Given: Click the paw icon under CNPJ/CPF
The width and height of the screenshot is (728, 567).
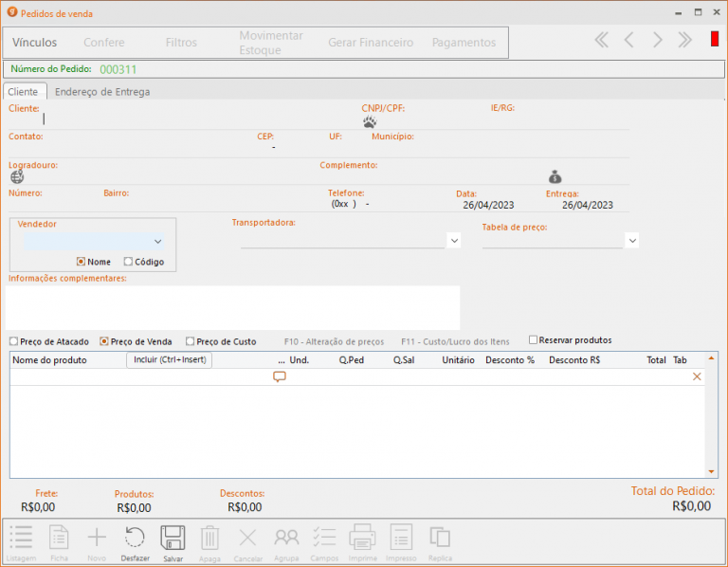Looking at the screenshot, I should [x=370, y=121].
